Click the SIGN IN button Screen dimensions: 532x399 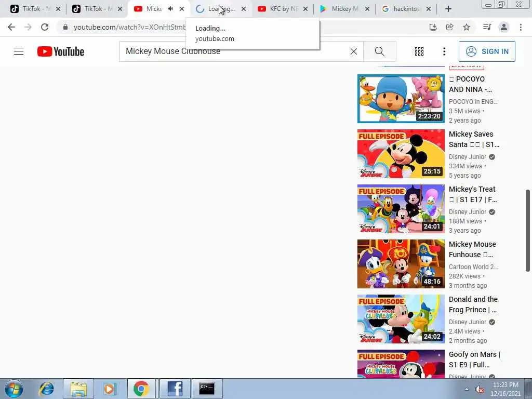[487, 51]
